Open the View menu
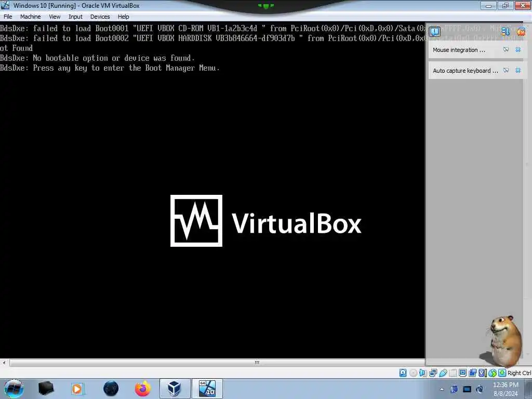Screen dimensions: 532x399 (x=54, y=17)
